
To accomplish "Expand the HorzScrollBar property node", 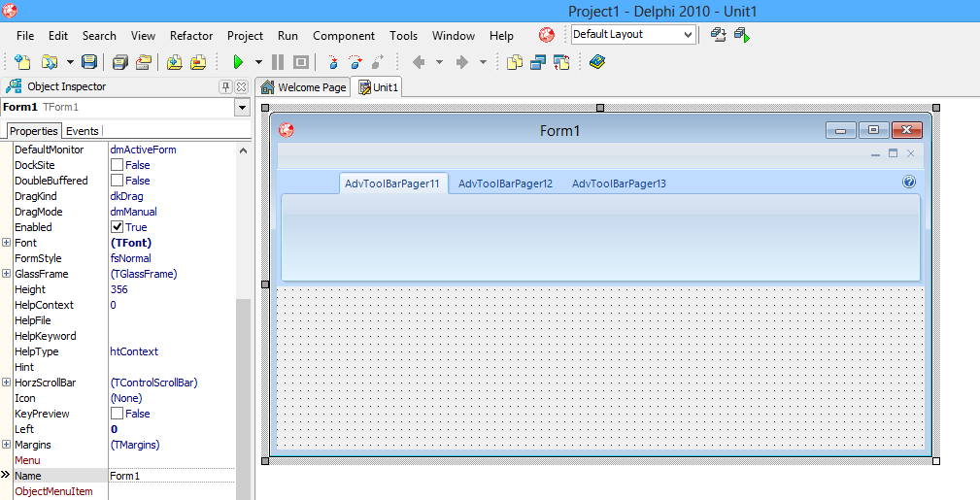I will coord(6,382).
